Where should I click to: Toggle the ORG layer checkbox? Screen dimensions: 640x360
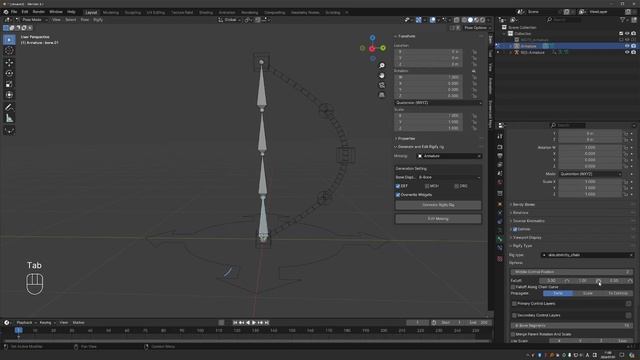(456, 186)
